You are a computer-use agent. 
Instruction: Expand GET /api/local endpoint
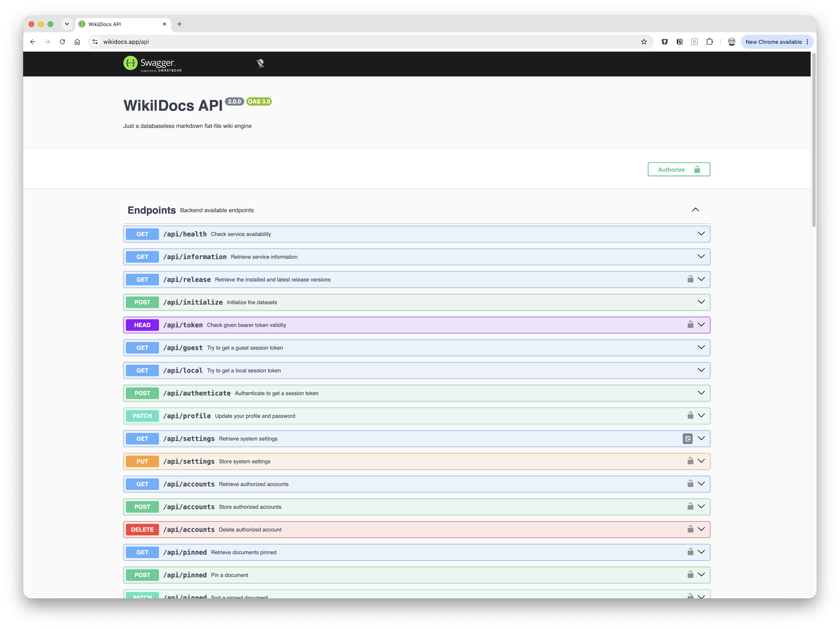tap(416, 370)
